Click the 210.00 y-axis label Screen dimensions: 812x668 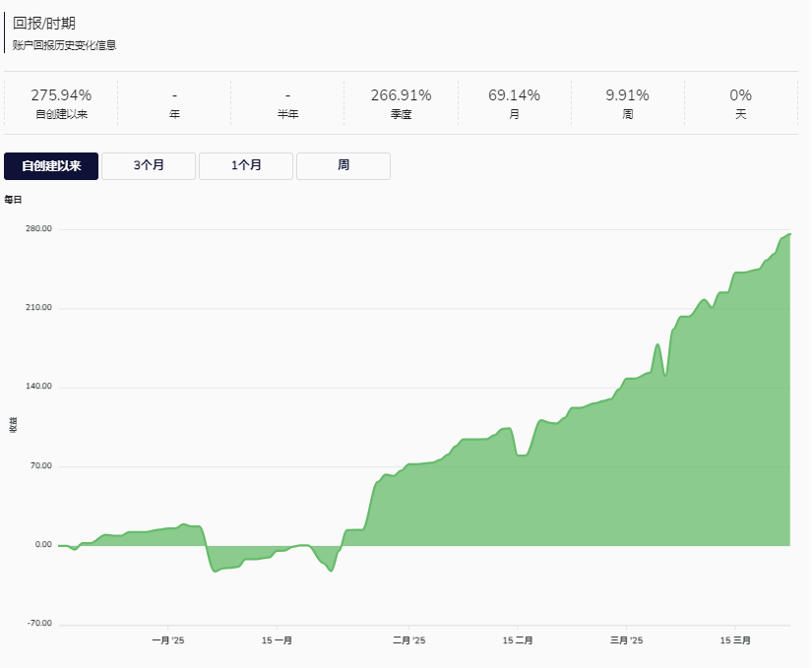[x=38, y=307]
